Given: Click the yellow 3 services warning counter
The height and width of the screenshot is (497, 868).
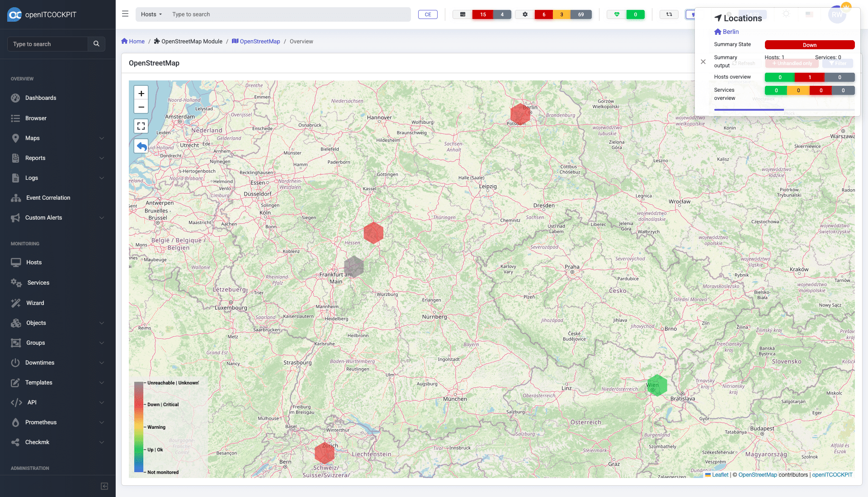Looking at the screenshot, I should click(561, 14).
